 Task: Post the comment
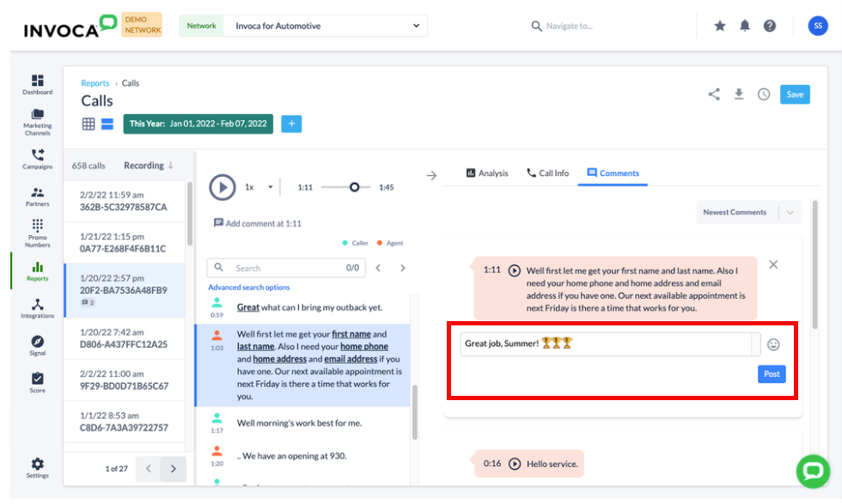click(772, 374)
